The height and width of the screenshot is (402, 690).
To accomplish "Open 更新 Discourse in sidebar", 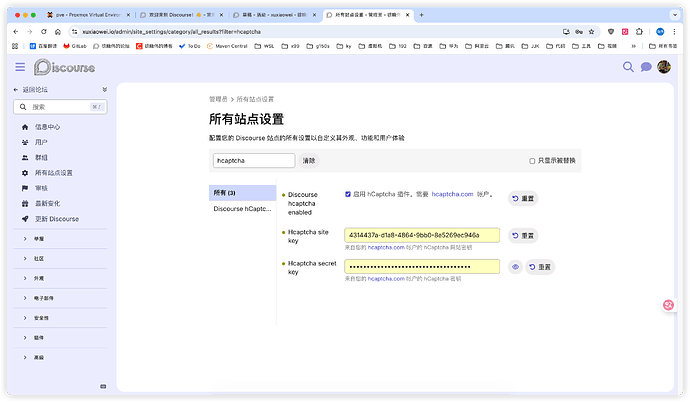I will click(56, 218).
